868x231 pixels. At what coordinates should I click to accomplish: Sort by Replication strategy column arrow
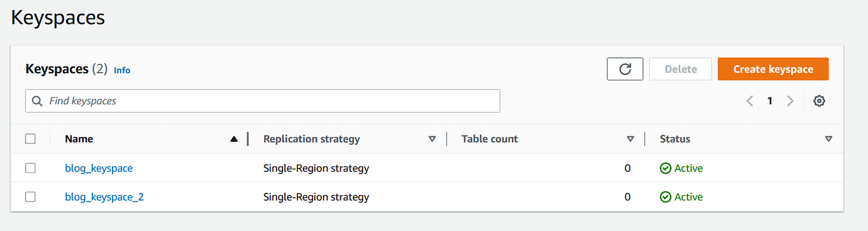click(432, 139)
